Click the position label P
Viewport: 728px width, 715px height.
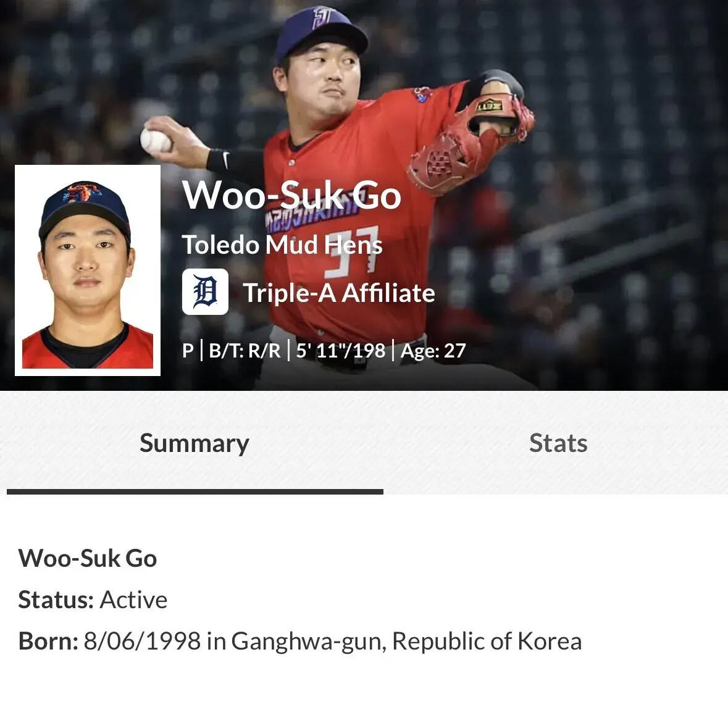[188, 351]
